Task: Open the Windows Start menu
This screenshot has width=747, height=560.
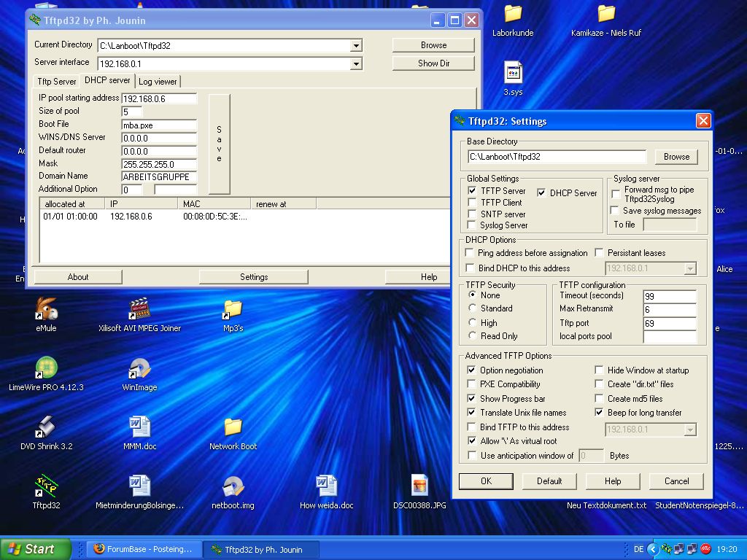Action: (35, 549)
